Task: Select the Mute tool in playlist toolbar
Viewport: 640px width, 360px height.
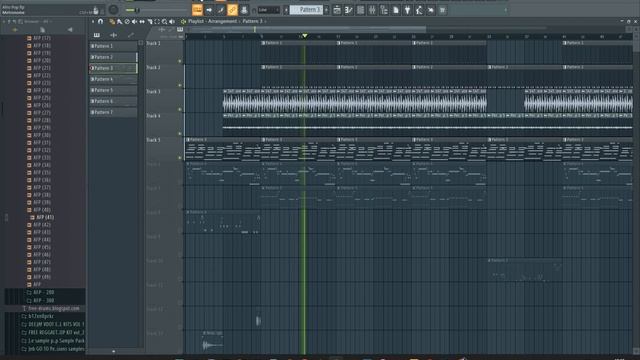Action: 134,21
